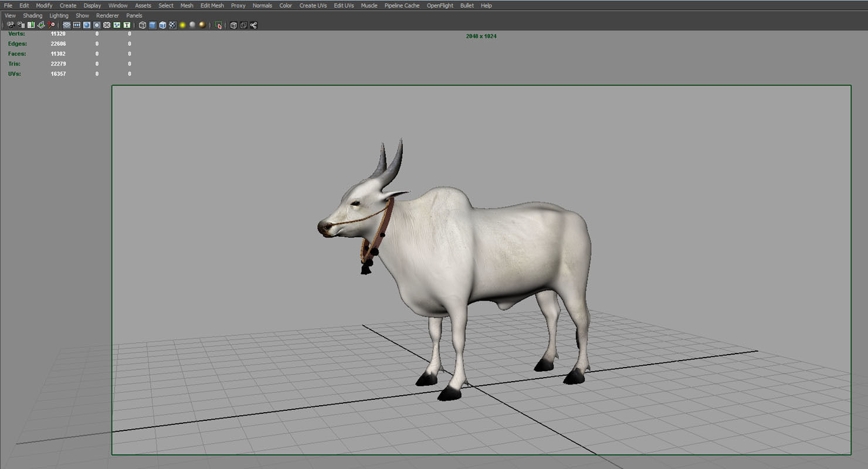Select the Smooth Shade All cube icon
Screen dimensions: 868x469
coord(152,25)
